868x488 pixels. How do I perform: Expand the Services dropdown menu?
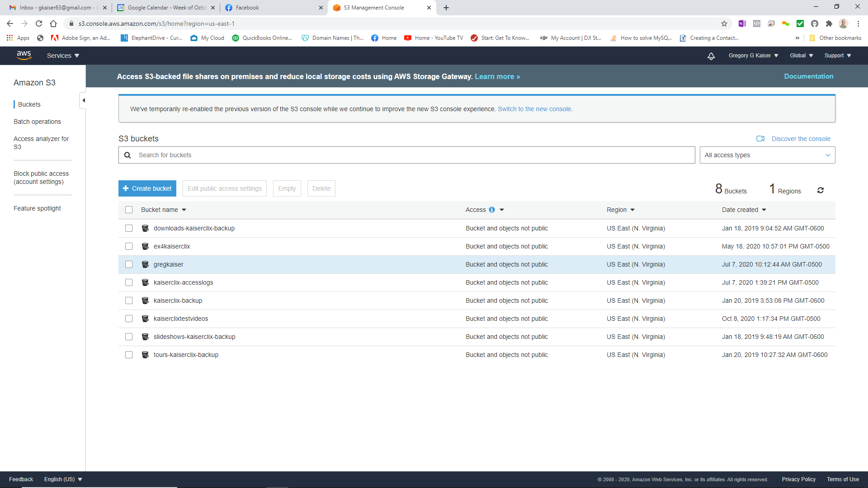pos(63,56)
